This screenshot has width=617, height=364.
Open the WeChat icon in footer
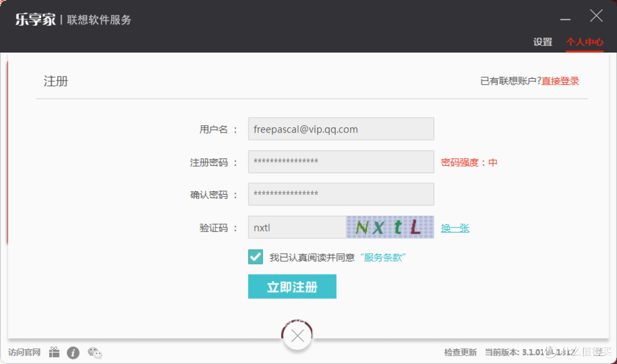tap(95, 353)
